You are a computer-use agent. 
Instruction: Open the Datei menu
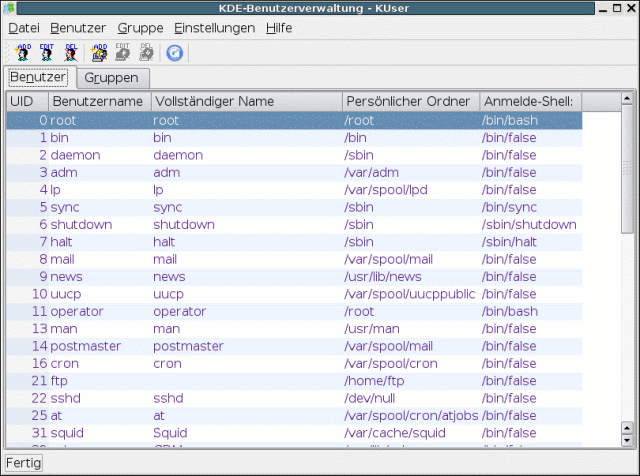23,28
